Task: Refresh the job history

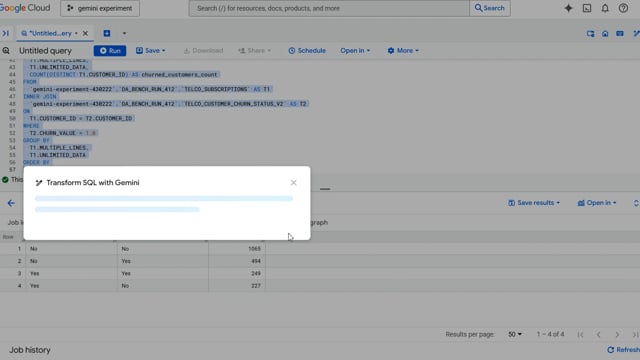Action: tap(623, 350)
